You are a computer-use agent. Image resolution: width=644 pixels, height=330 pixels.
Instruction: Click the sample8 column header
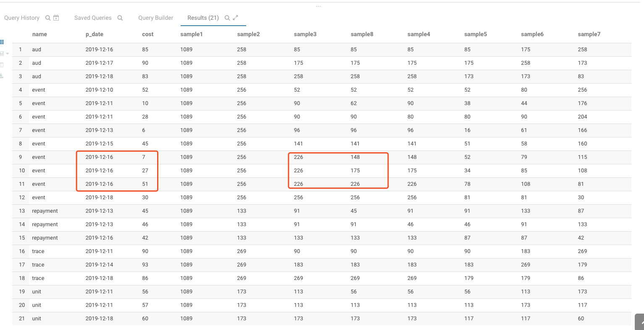(362, 34)
